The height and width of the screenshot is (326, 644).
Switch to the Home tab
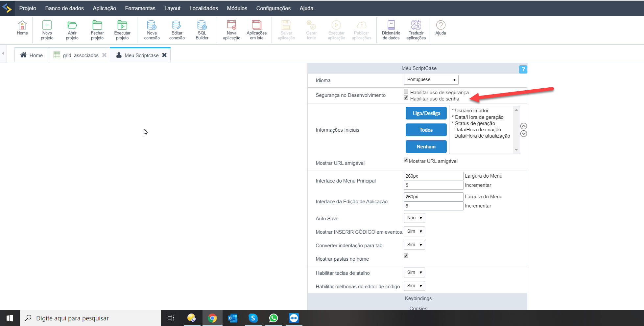(32, 55)
